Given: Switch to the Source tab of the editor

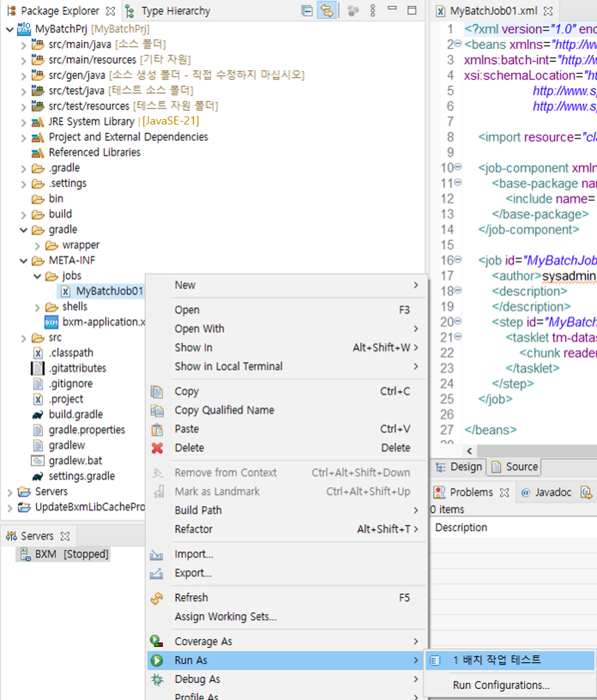Looking at the screenshot, I should (520, 467).
